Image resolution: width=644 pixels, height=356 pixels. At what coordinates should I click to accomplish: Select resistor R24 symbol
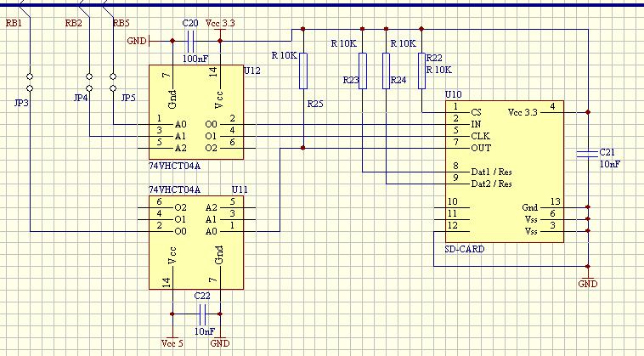[x=386, y=71]
